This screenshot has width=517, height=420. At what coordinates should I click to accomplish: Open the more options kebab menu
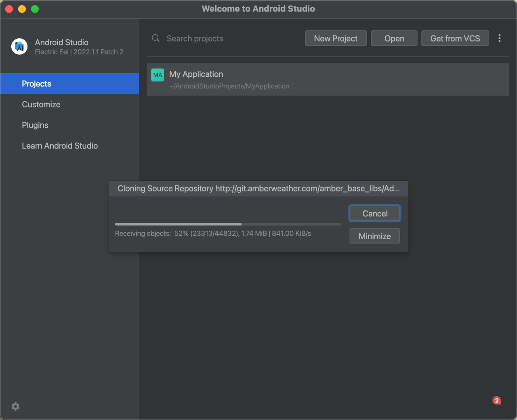(500, 38)
